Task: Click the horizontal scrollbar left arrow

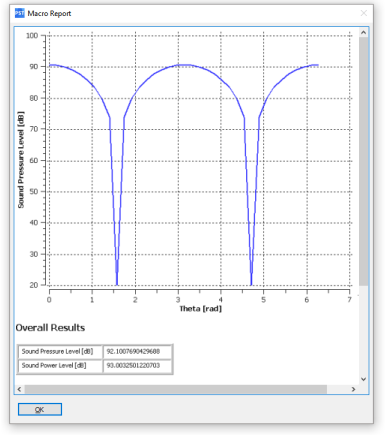Action: [19, 389]
